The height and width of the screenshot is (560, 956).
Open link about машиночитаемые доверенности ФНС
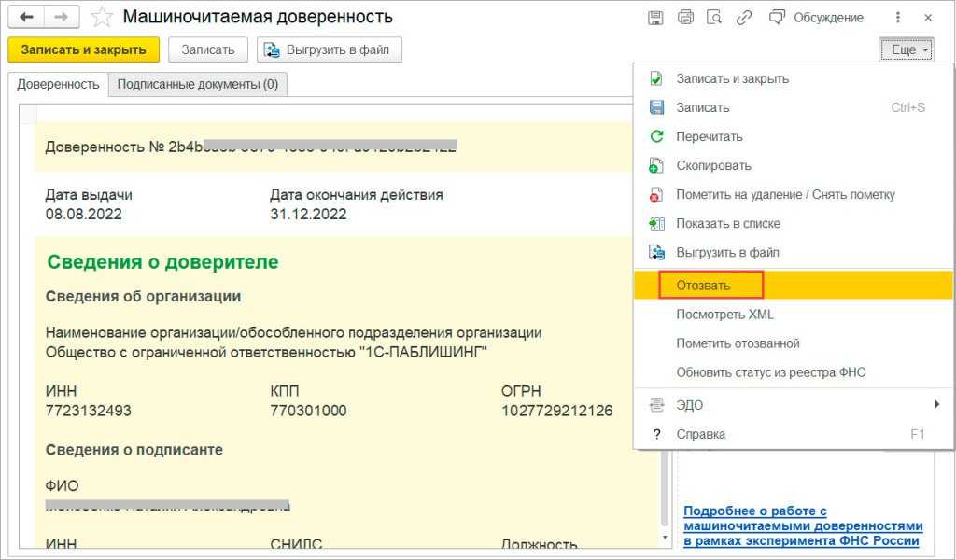(x=803, y=525)
